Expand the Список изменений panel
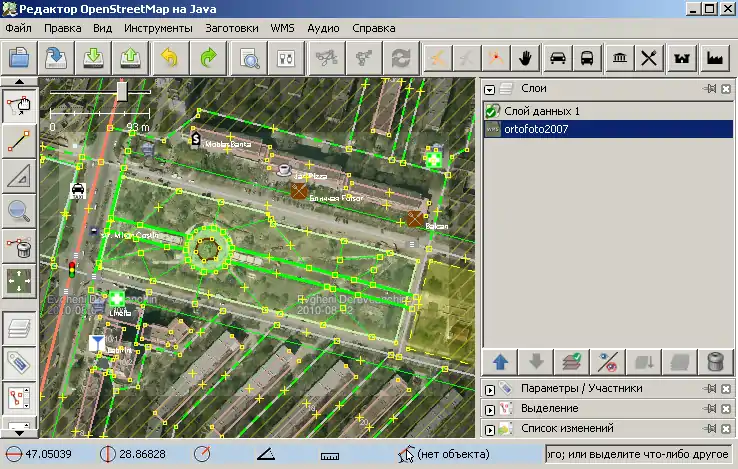Screen dimensions: 738x469 coord(490,429)
